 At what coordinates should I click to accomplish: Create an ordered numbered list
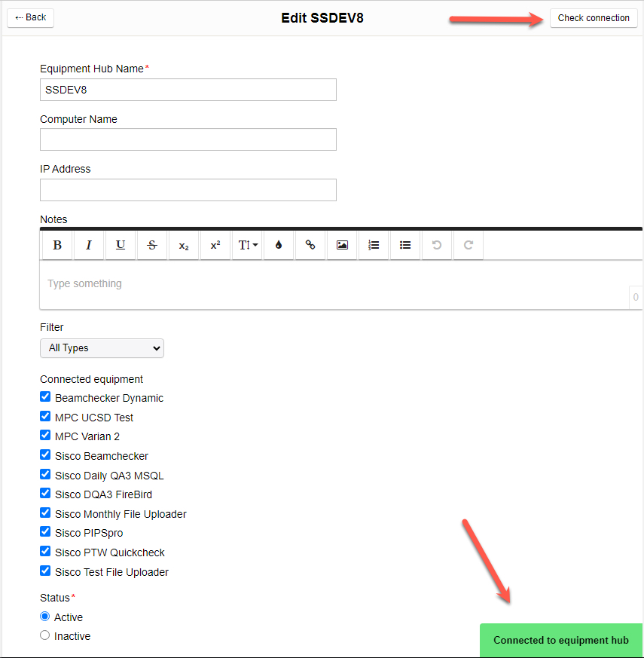tap(374, 245)
